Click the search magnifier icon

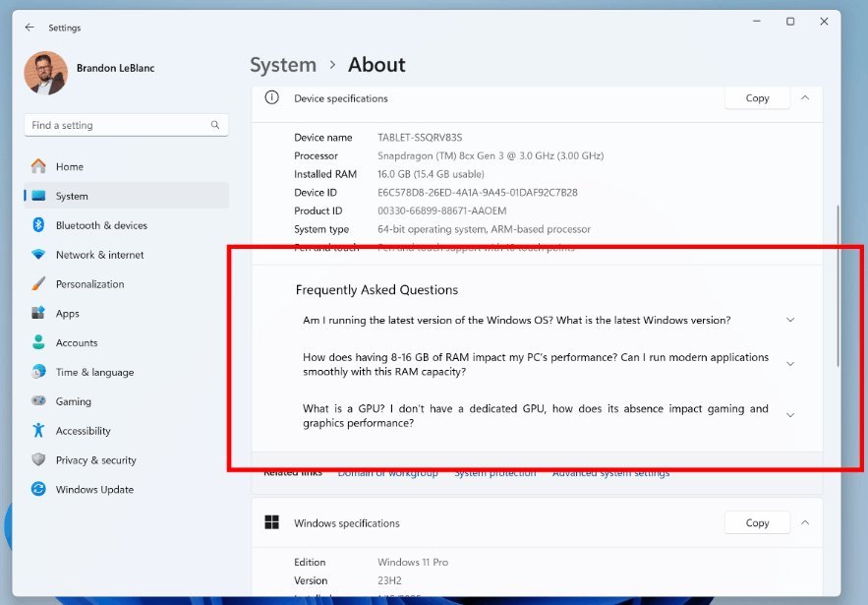(214, 125)
